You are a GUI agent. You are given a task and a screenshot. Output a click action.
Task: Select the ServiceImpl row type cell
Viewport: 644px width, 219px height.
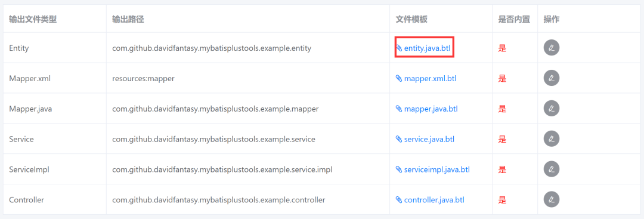29,169
